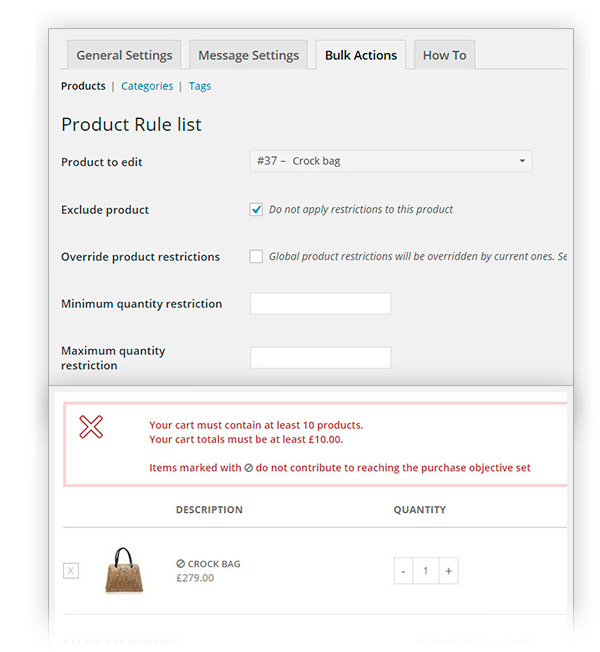The image size is (600, 652).
Task: Enable Override product restrictions checkbox
Action: (256, 257)
